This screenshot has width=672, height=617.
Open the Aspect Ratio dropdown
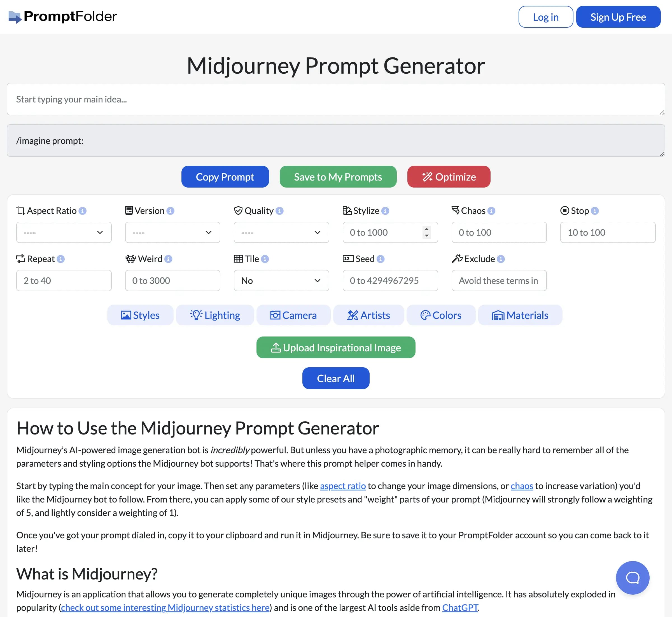(x=64, y=232)
